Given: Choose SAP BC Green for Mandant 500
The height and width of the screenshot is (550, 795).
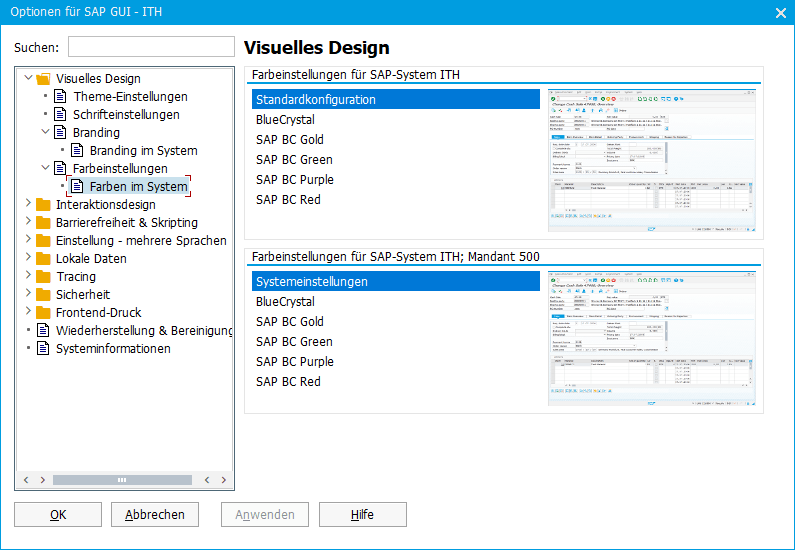Looking at the screenshot, I should point(396,342).
